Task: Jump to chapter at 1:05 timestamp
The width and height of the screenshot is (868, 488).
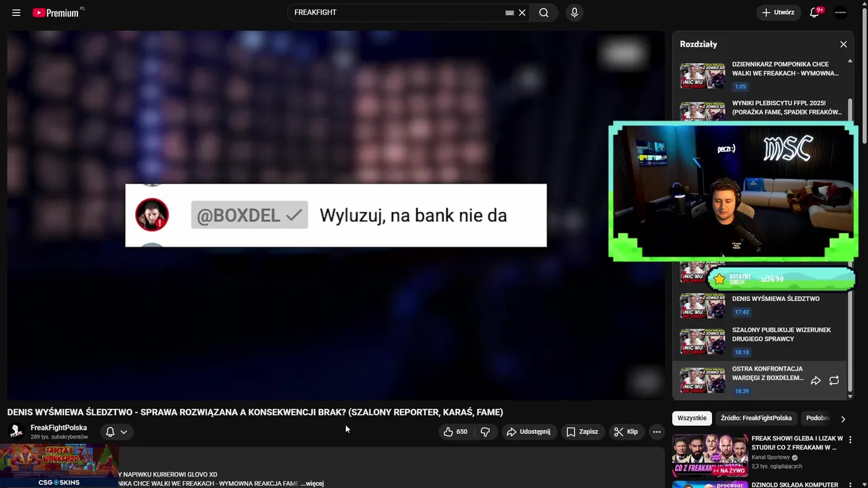Action: coord(740,87)
